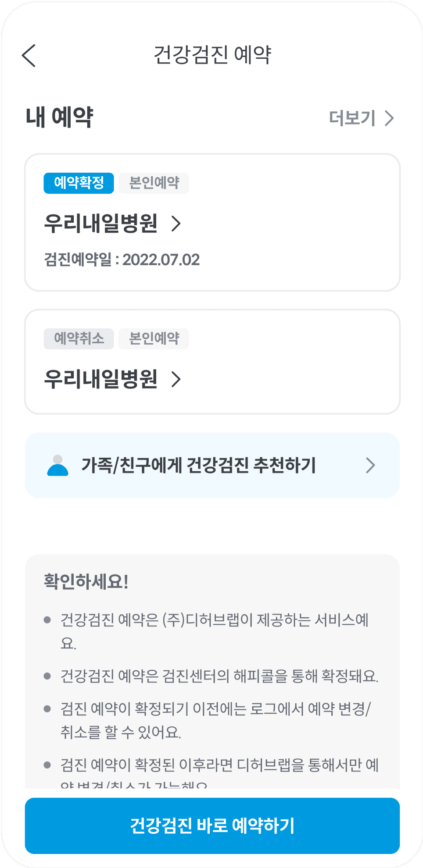Select the 예약확정 status badge
The height and width of the screenshot is (868, 423).
pyautogui.click(x=79, y=183)
